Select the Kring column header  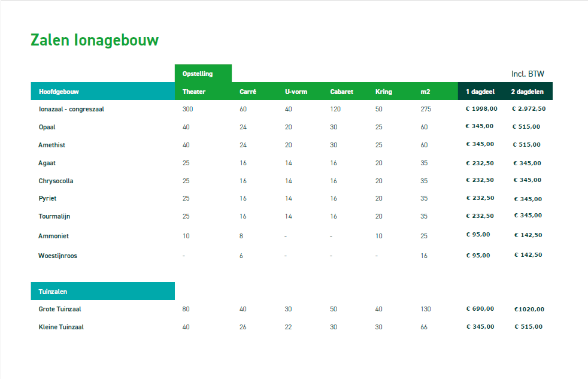click(383, 92)
